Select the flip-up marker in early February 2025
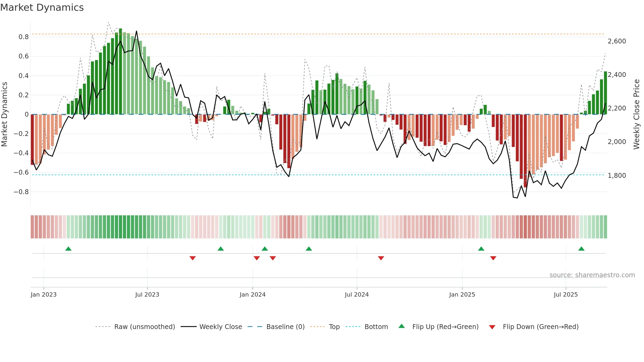This screenshot has width=644, height=362. pyautogui.click(x=481, y=249)
